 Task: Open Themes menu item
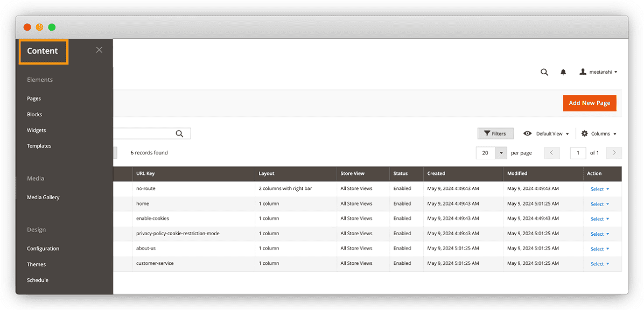point(36,264)
